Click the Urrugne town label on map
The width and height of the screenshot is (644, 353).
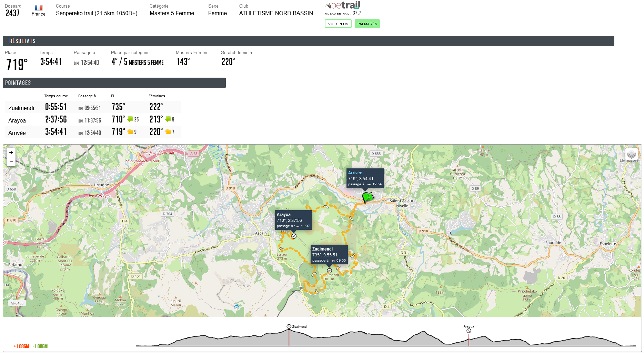[x=101, y=185]
